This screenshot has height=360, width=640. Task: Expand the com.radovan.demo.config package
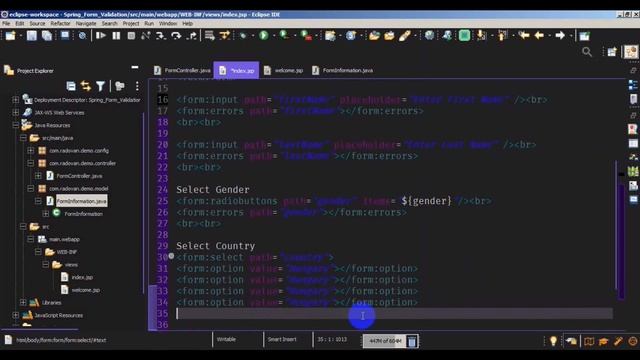(x=31, y=150)
